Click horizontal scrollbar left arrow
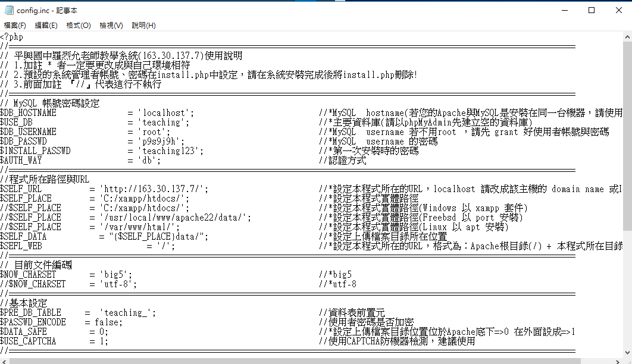This screenshot has width=632, height=364. [4, 361]
